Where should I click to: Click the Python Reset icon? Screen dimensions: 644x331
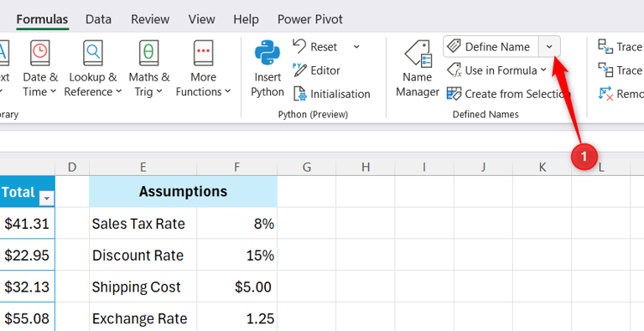(x=299, y=46)
